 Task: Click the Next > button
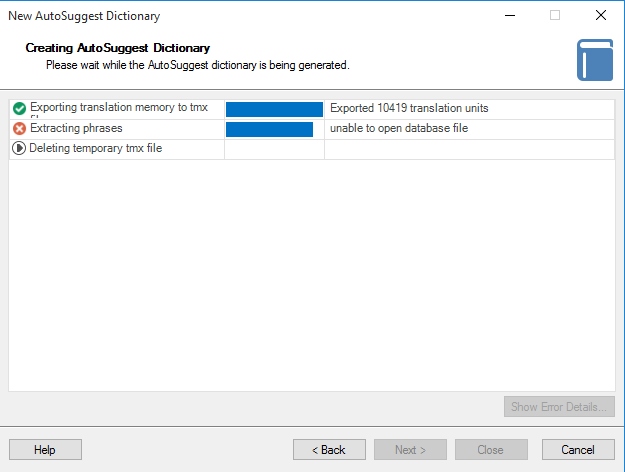410,450
